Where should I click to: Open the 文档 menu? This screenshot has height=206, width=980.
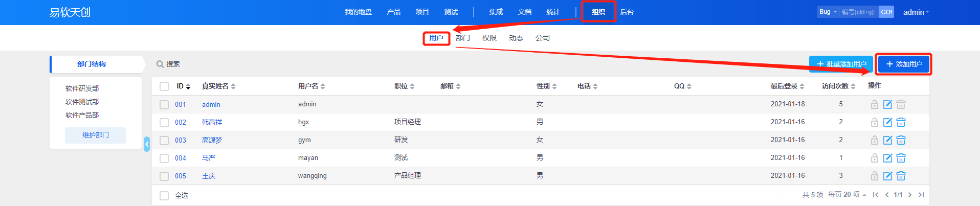[525, 12]
